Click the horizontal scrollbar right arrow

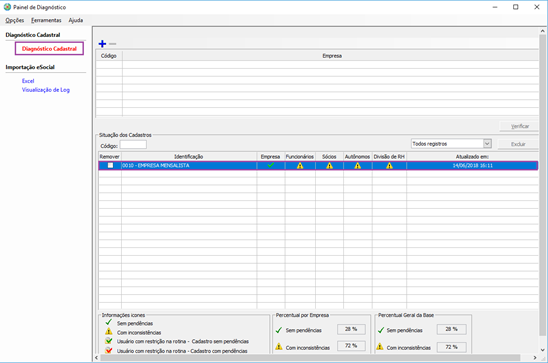click(x=535, y=358)
